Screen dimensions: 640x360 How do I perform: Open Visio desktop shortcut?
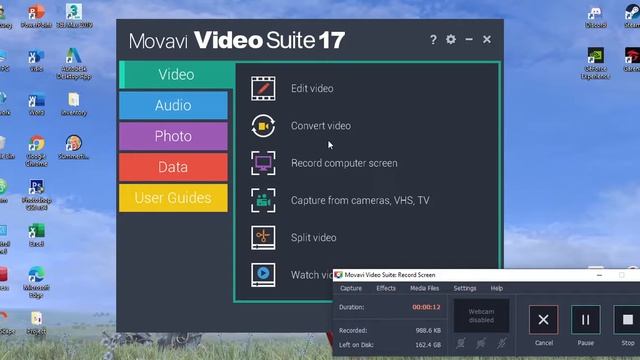point(36,60)
